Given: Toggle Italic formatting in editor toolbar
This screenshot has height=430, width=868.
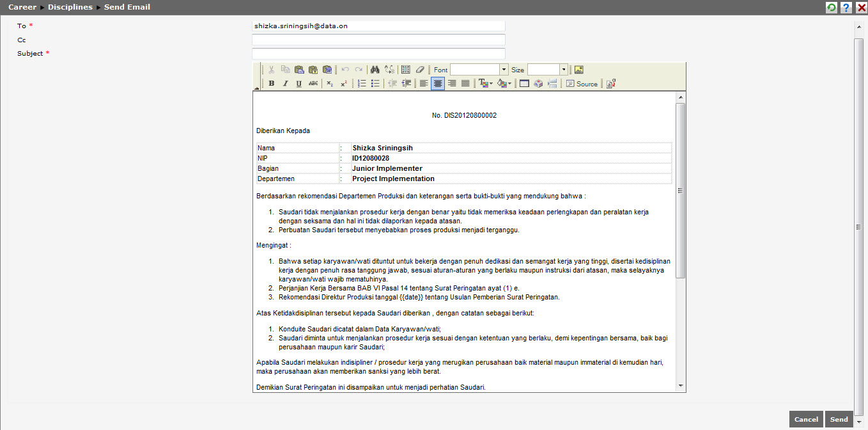Looking at the screenshot, I should (x=285, y=84).
